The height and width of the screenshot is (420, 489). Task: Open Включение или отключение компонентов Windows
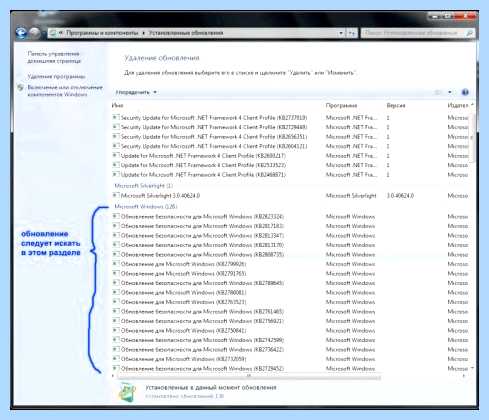(65, 91)
